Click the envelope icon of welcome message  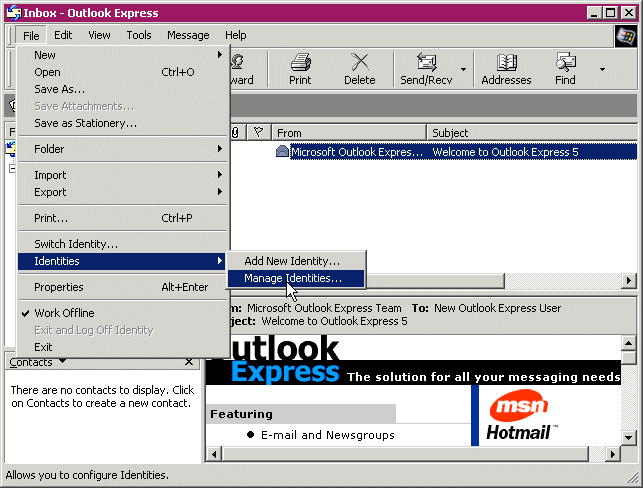coord(282,152)
